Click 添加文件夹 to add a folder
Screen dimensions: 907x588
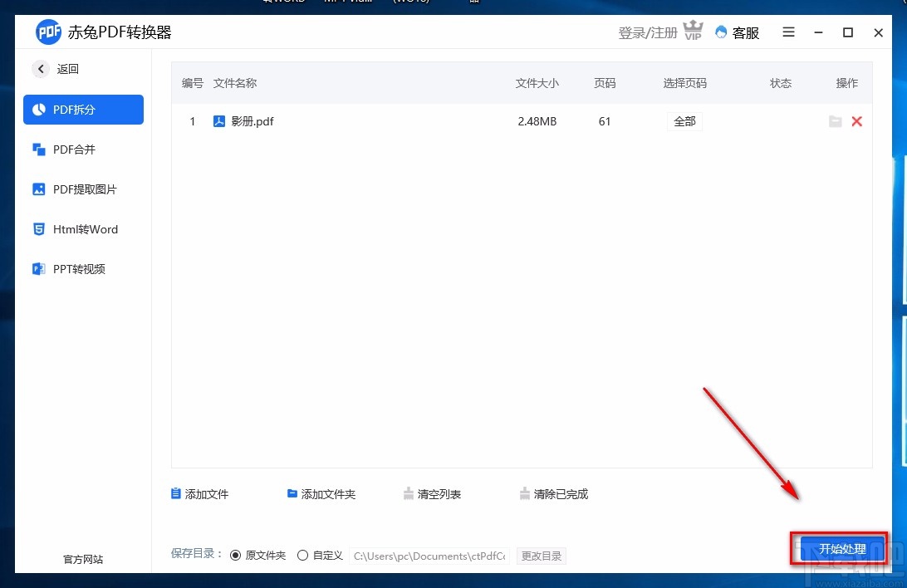point(322,493)
